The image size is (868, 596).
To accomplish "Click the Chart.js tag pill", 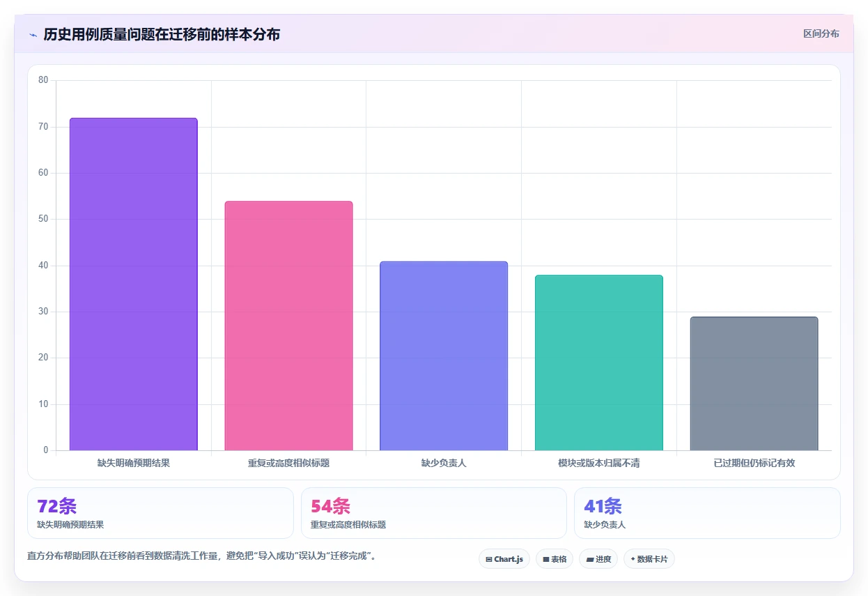I will click(x=504, y=559).
